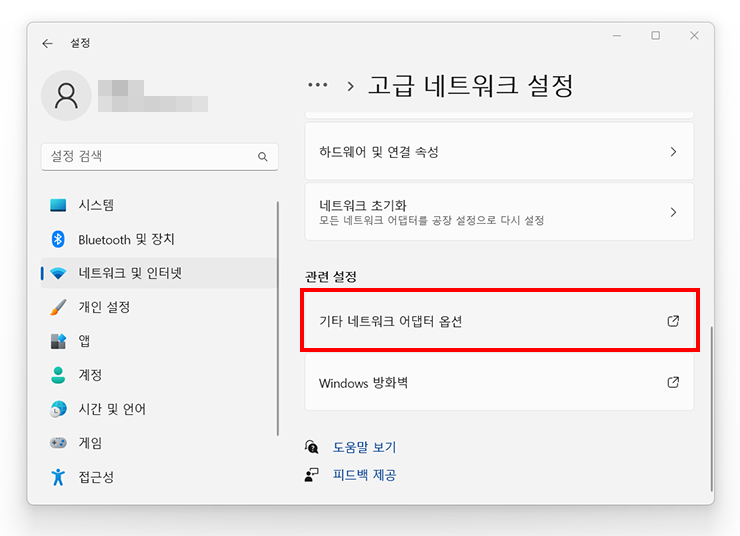This screenshot has width=740, height=536.
Task: Click the Bluetooth icon in sidebar
Action: [x=58, y=239]
